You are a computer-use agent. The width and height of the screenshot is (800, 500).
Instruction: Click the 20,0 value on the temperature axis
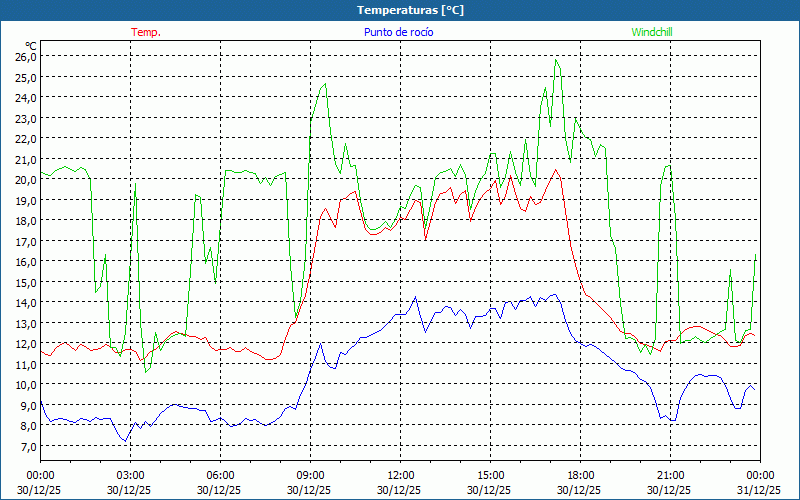(26, 179)
